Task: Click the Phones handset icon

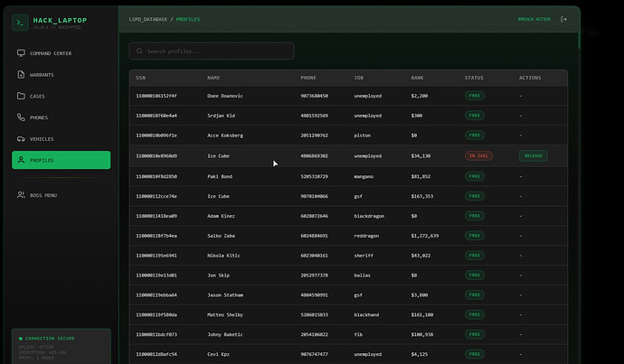Action: tap(21, 117)
